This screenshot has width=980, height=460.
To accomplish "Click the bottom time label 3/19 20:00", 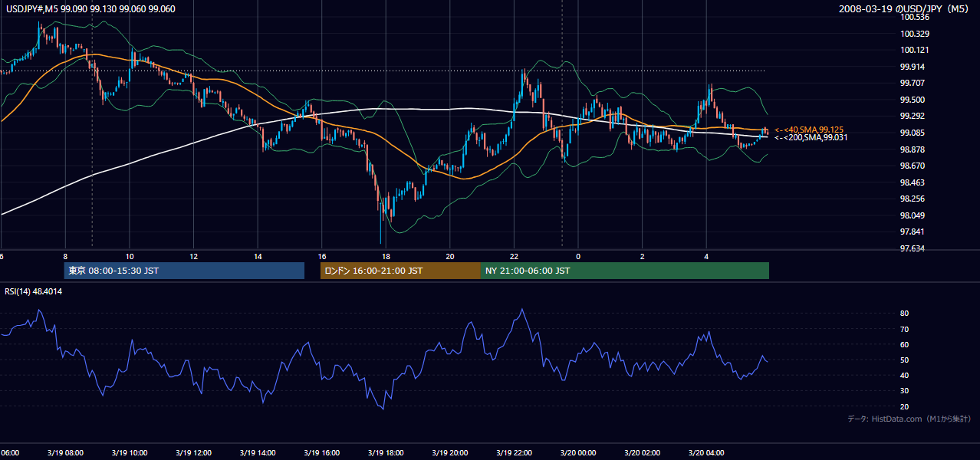I will (449, 453).
